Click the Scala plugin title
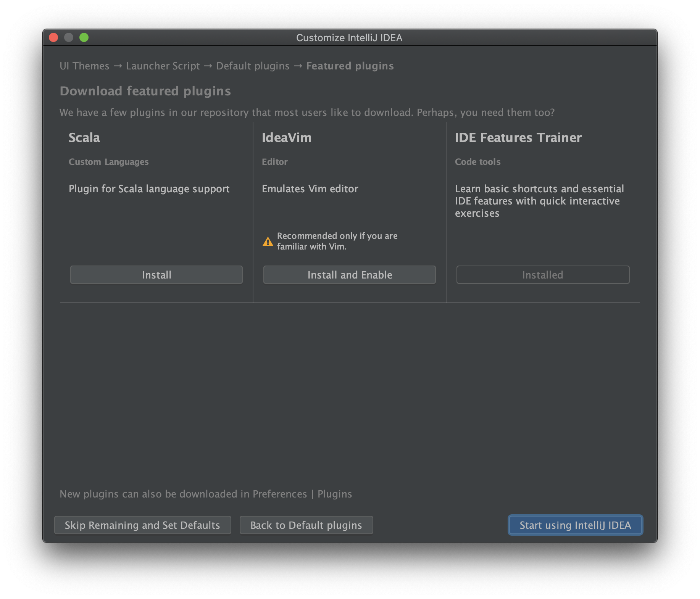The height and width of the screenshot is (599, 700). coord(84,137)
